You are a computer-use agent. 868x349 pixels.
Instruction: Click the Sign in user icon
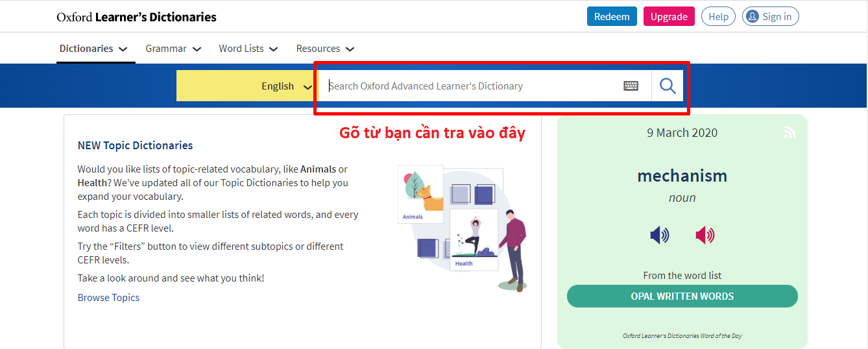point(753,17)
